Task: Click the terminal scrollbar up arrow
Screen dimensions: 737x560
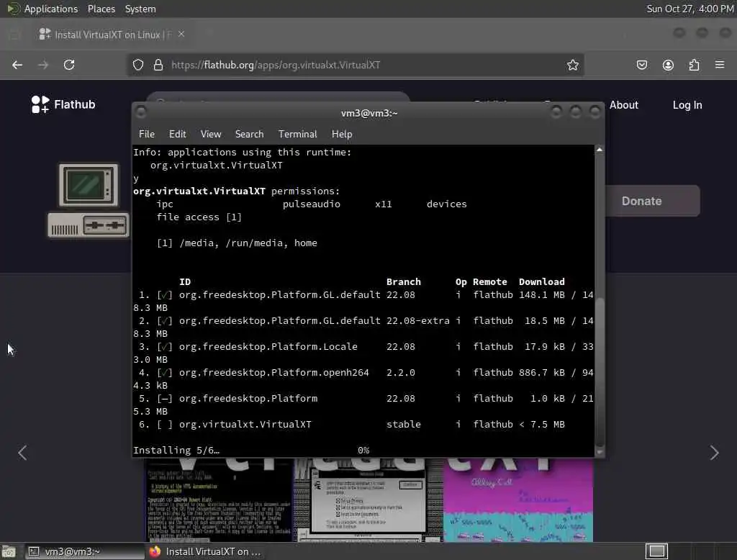Action: tap(600, 150)
